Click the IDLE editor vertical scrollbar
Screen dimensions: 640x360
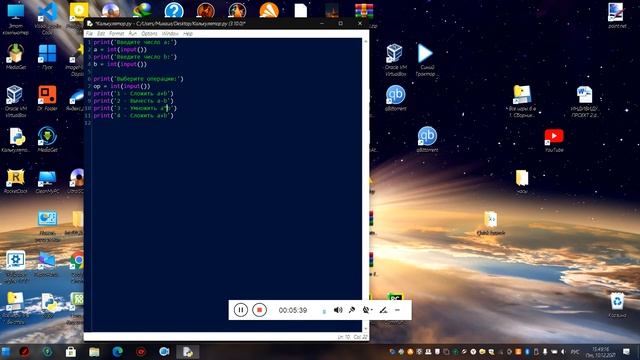365,185
